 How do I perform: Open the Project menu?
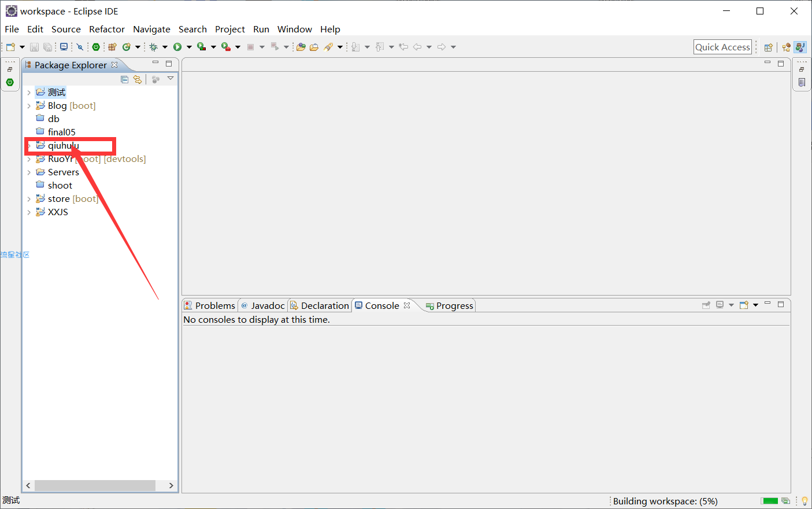[230, 29]
